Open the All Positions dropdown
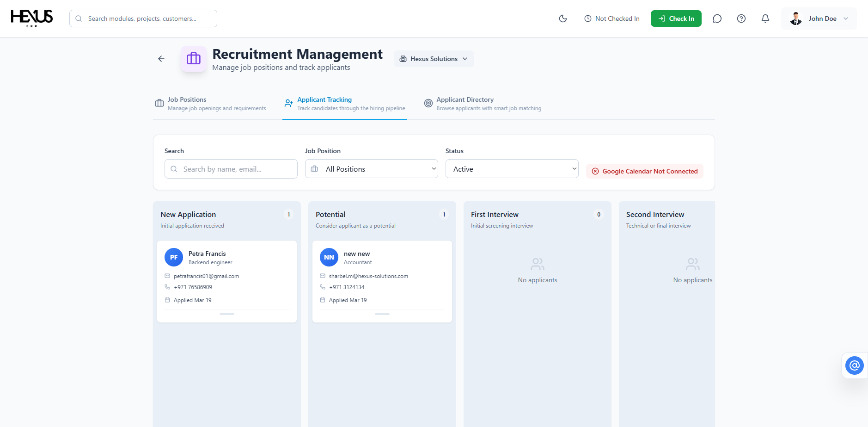Image resolution: width=868 pixels, height=427 pixels. tap(372, 169)
